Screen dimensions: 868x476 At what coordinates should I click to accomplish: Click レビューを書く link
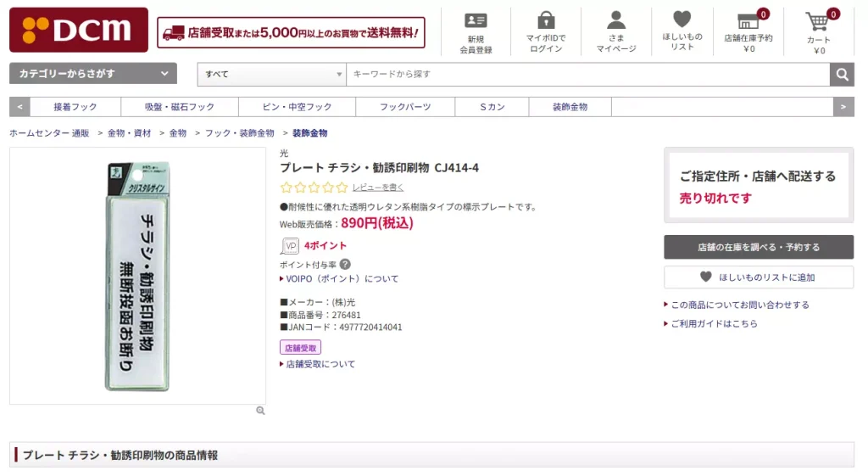point(378,188)
